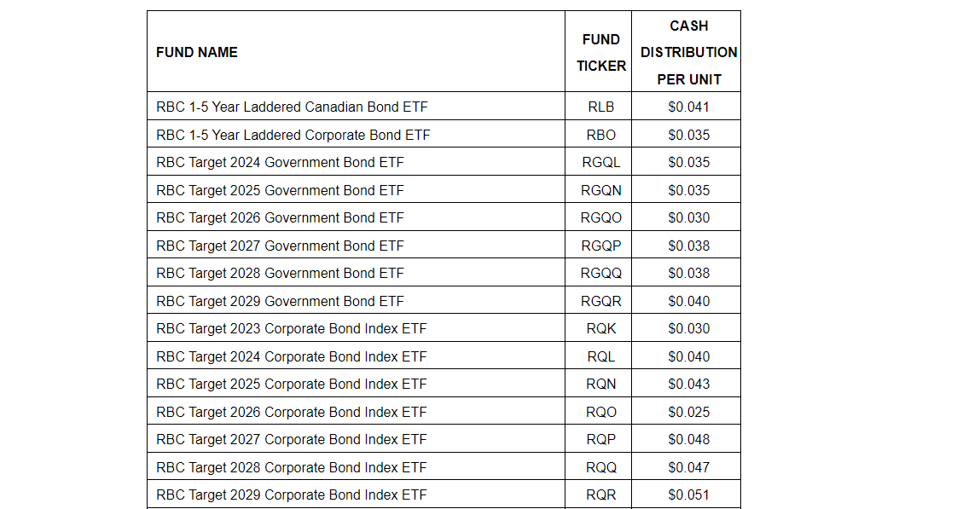
Task: Select RBC Target 2028 Government Bond ETF
Action: pyautogui.click(x=280, y=273)
